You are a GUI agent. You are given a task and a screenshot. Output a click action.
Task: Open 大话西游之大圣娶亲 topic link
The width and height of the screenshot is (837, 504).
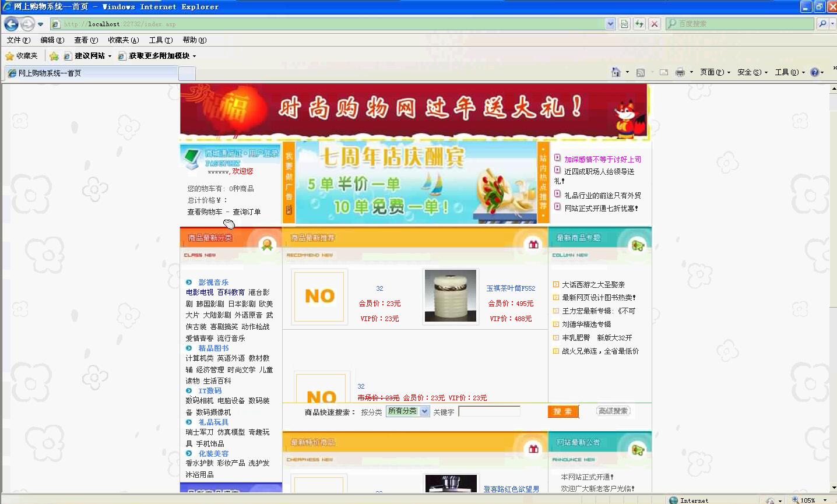tap(593, 285)
